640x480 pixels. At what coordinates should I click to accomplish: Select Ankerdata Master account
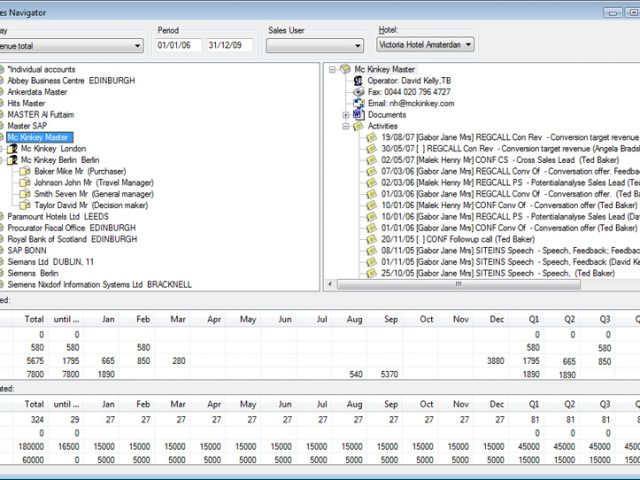pyautogui.click(x=37, y=92)
